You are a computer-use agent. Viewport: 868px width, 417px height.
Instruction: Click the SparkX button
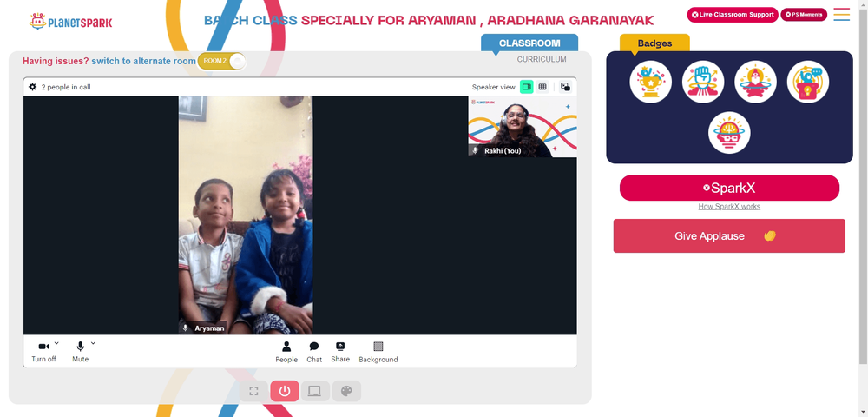click(x=729, y=188)
